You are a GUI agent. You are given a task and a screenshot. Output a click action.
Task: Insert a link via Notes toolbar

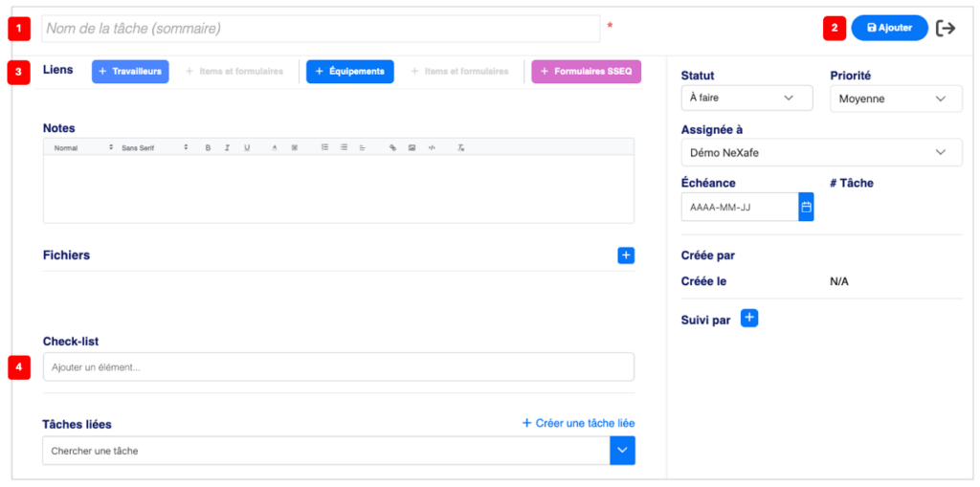click(x=392, y=148)
